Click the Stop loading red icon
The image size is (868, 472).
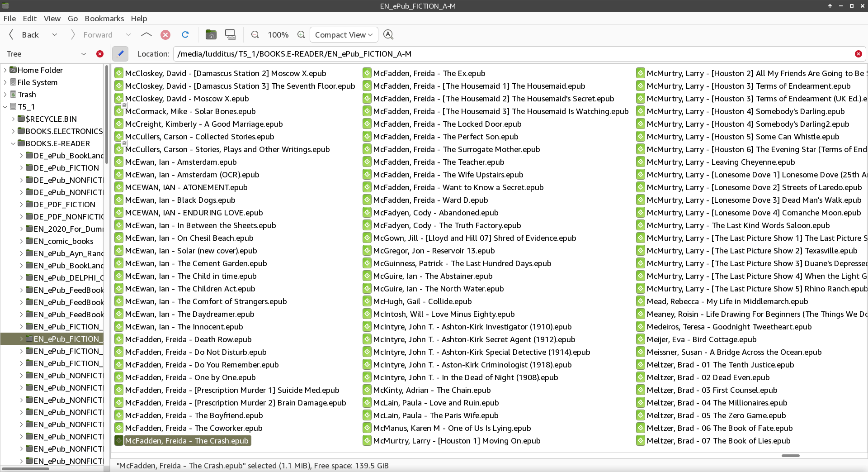point(165,35)
